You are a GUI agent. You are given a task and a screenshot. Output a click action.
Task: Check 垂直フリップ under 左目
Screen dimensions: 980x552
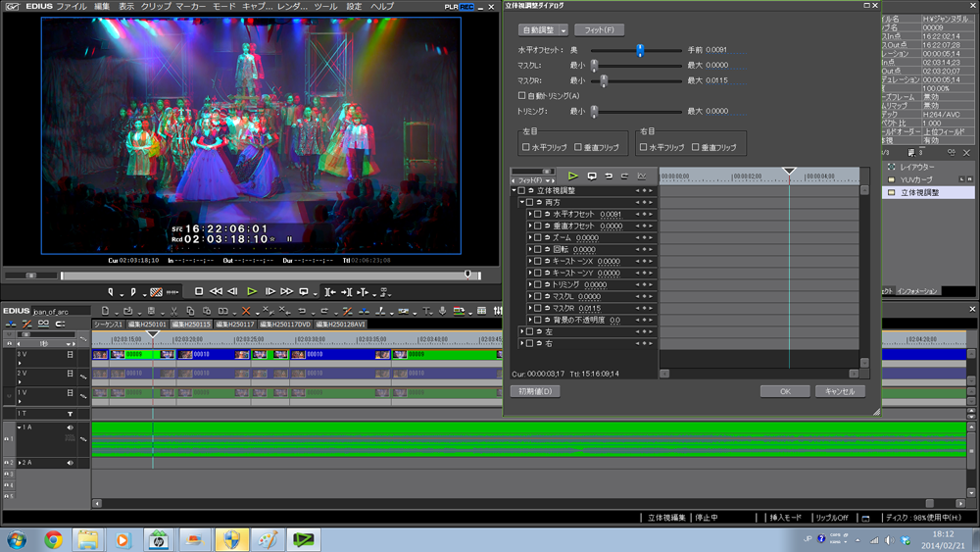tap(577, 147)
